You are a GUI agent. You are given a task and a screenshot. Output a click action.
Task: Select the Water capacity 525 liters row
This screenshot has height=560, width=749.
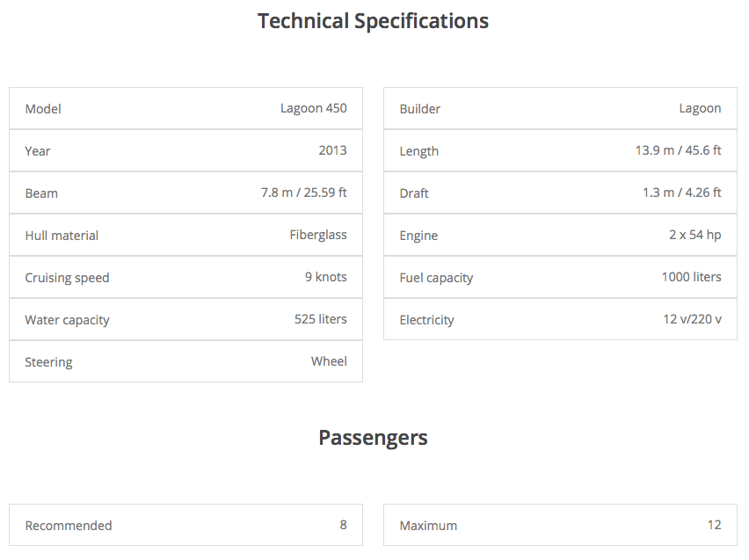click(x=185, y=320)
